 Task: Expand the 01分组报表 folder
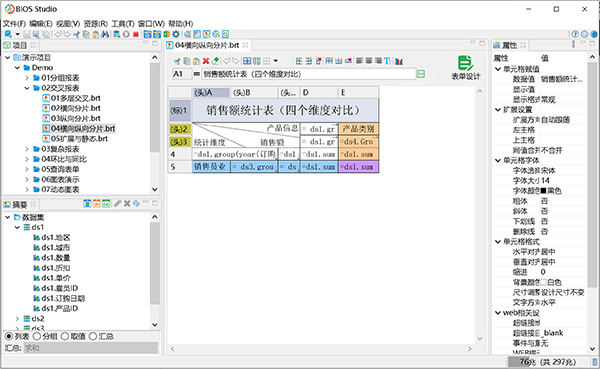[x=27, y=78]
